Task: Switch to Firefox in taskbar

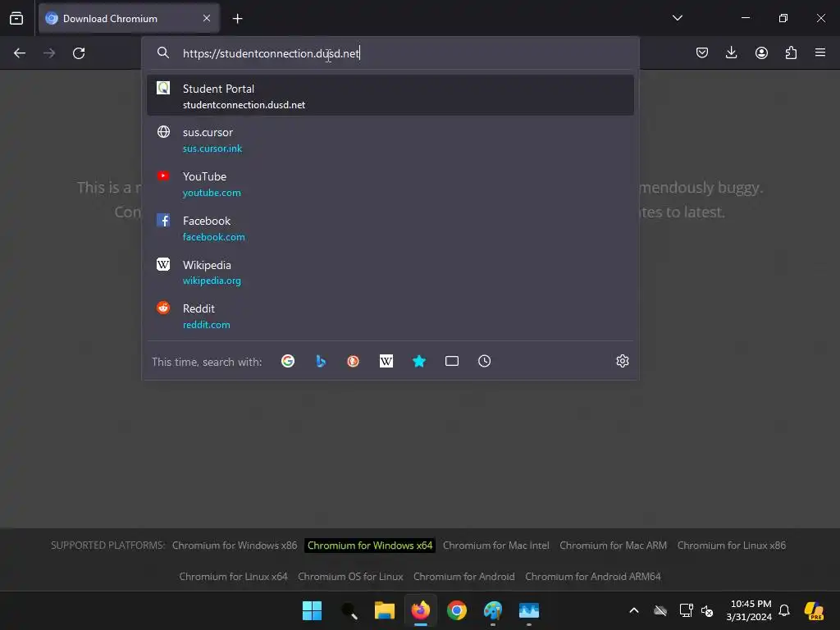Action: (x=421, y=610)
